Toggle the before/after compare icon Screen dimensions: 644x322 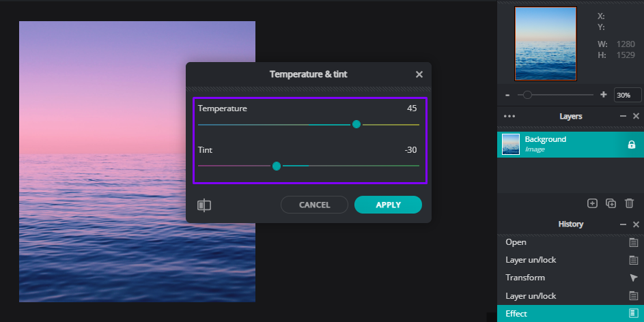click(x=204, y=205)
